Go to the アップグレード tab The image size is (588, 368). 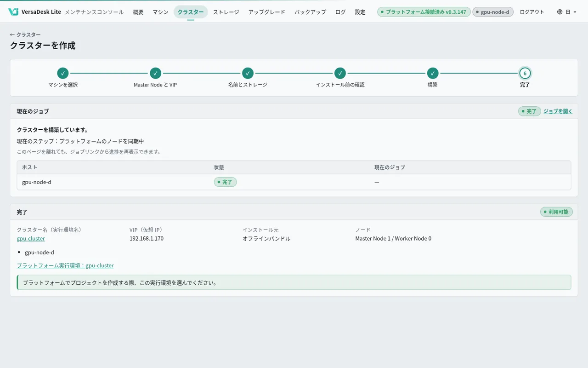267,12
